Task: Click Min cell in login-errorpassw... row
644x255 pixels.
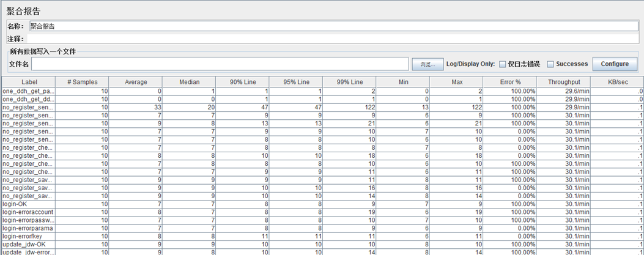Action: pos(403,220)
